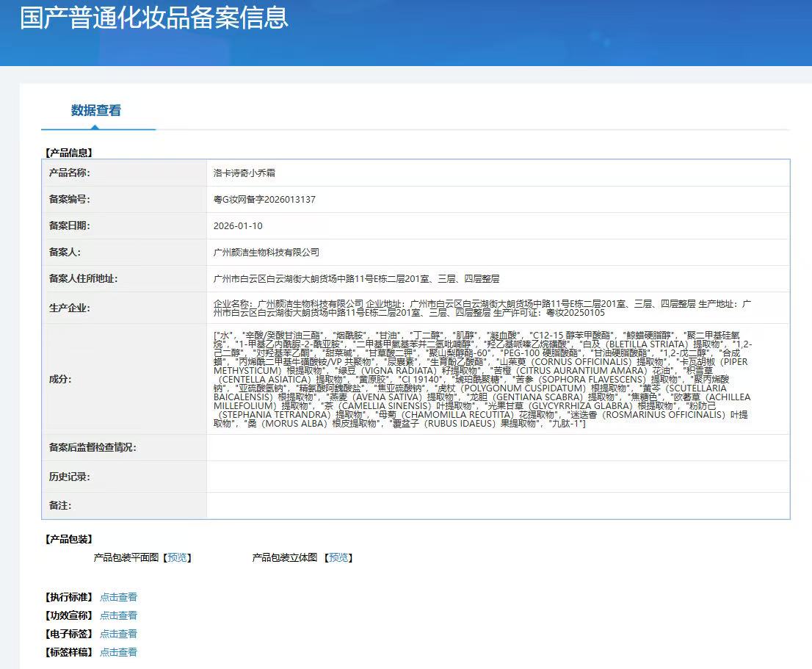
Task: Click the 产品包装平面图 label
Action: point(126,557)
